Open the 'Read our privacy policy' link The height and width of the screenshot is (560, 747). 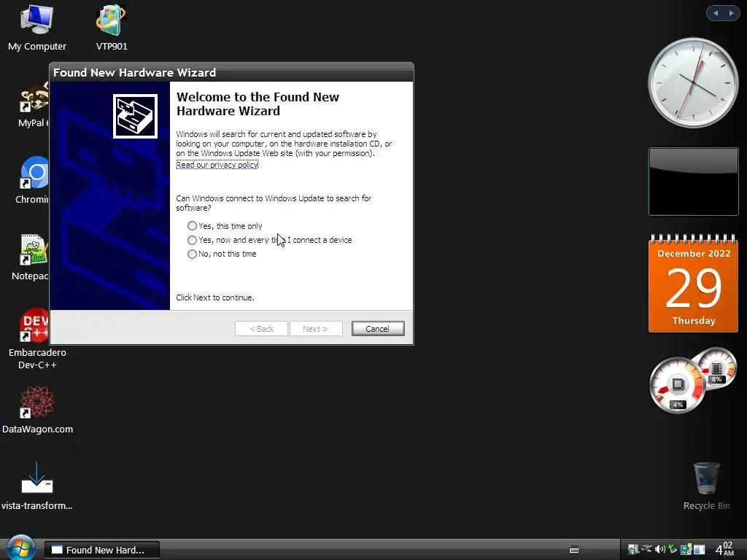217,165
